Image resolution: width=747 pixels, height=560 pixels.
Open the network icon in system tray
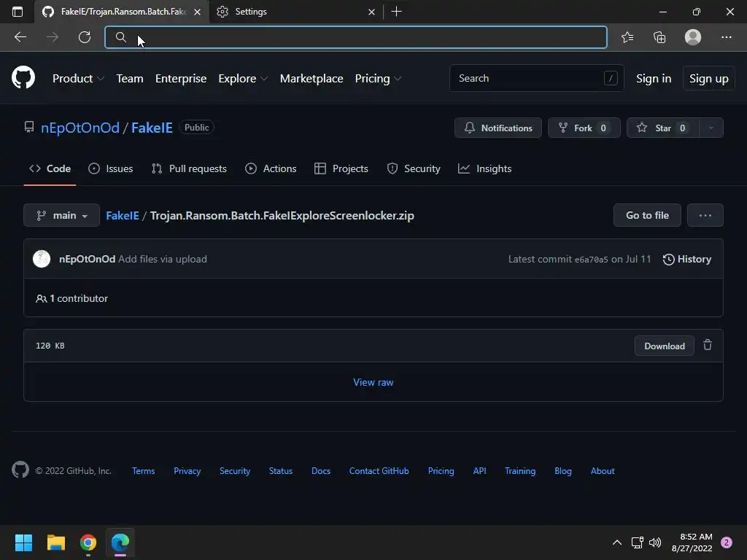(x=637, y=542)
